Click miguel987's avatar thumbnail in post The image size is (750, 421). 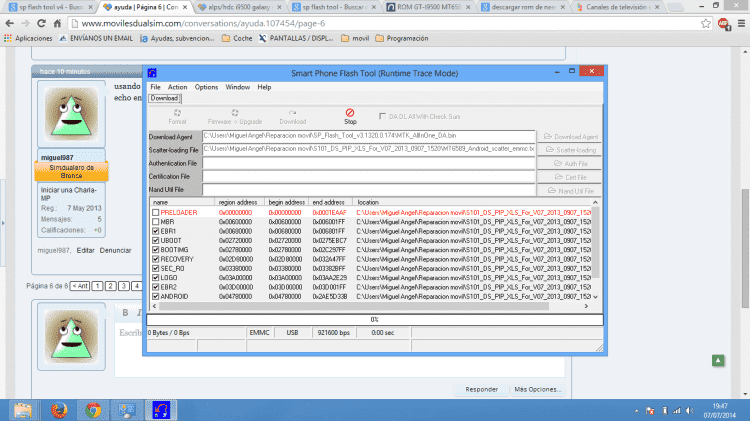(x=71, y=114)
